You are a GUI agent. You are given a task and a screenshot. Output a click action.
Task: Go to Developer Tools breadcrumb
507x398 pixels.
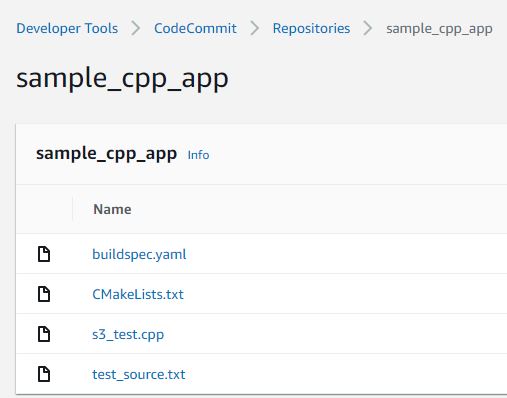click(x=67, y=28)
